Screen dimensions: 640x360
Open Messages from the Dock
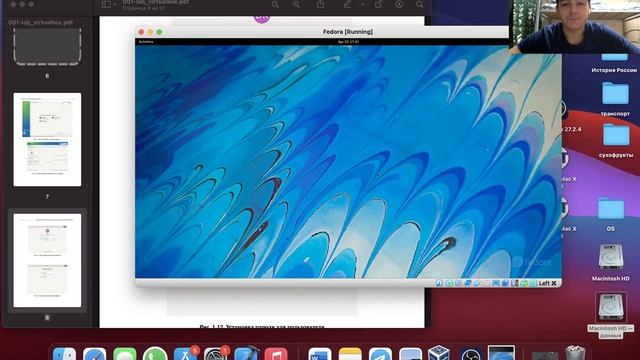[124, 354]
